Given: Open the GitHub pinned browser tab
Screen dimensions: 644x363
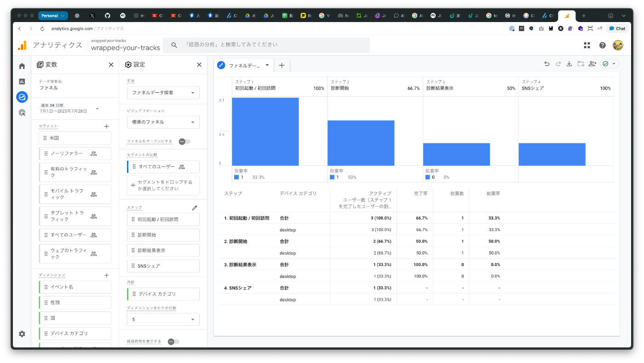Looking at the screenshot, I should point(107,16).
